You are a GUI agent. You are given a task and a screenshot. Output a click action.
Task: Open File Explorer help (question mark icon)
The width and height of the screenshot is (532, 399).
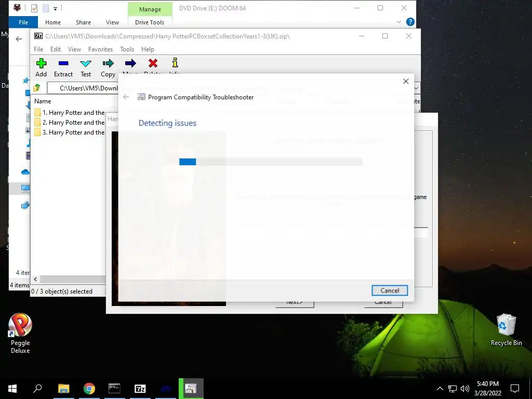point(410,22)
